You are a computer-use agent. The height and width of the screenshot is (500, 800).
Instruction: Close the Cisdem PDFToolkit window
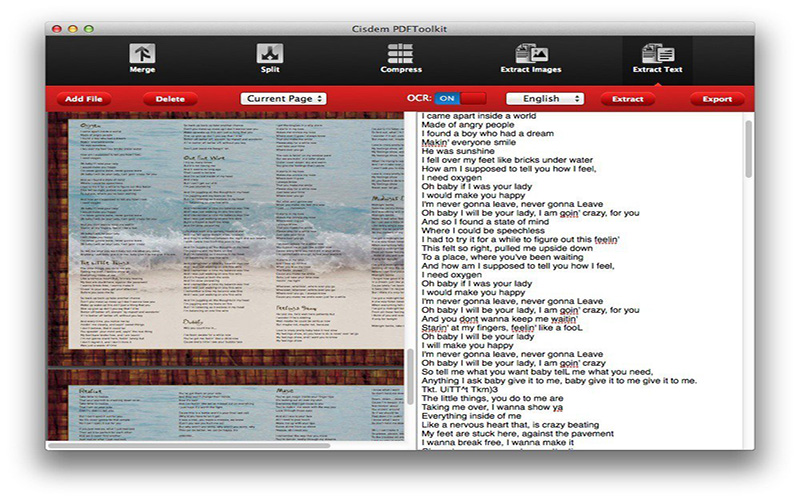[57, 29]
